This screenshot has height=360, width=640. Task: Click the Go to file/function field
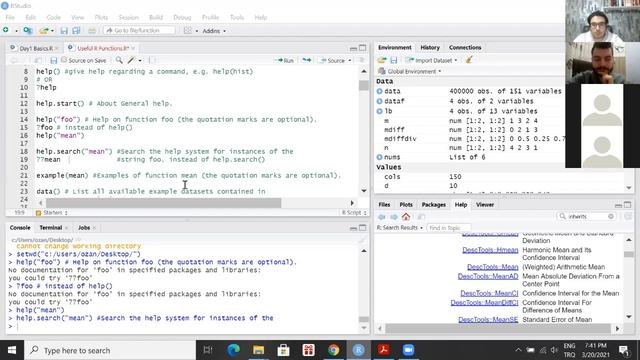140,31
